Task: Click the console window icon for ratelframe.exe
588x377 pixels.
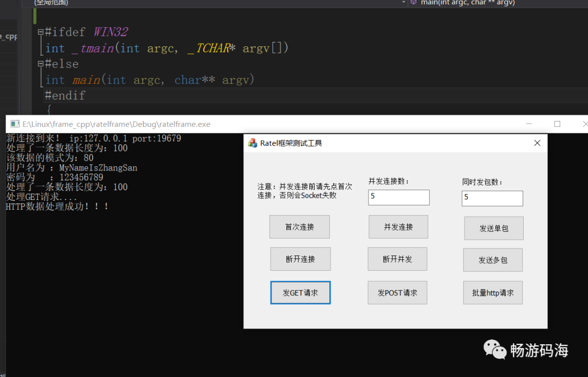Action: (x=15, y=124)
